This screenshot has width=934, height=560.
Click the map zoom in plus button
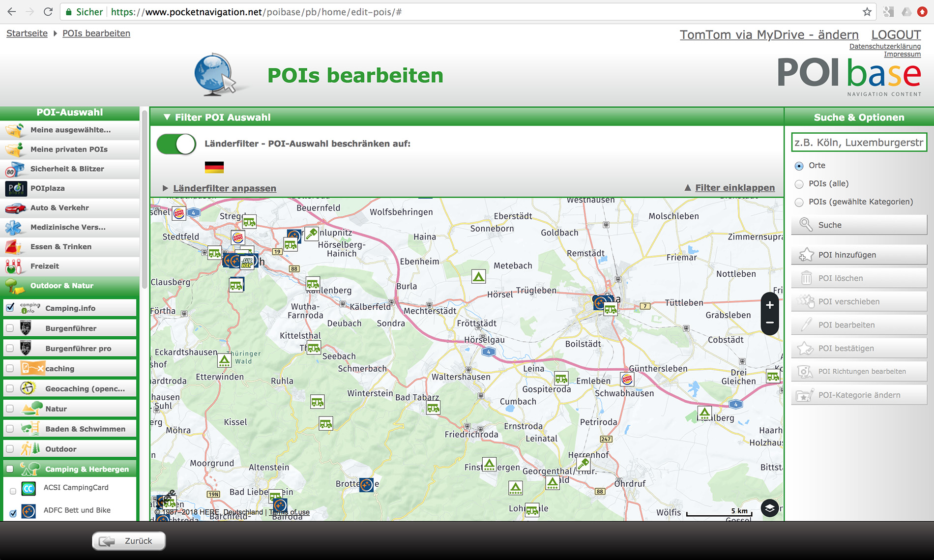[x=769, y=305]
